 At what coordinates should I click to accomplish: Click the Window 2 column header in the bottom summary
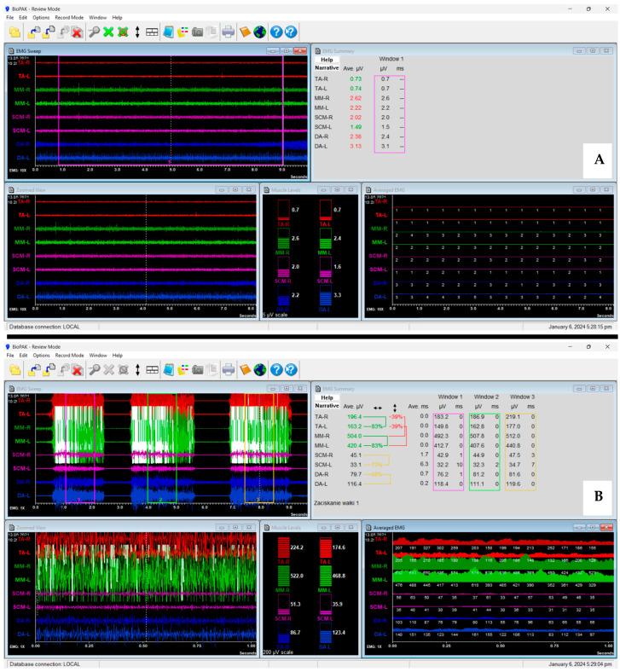485,397
